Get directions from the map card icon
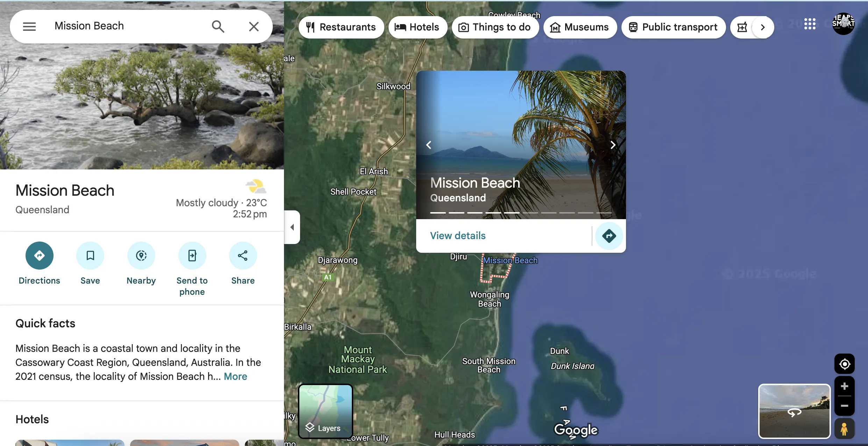 coord(609,236)
